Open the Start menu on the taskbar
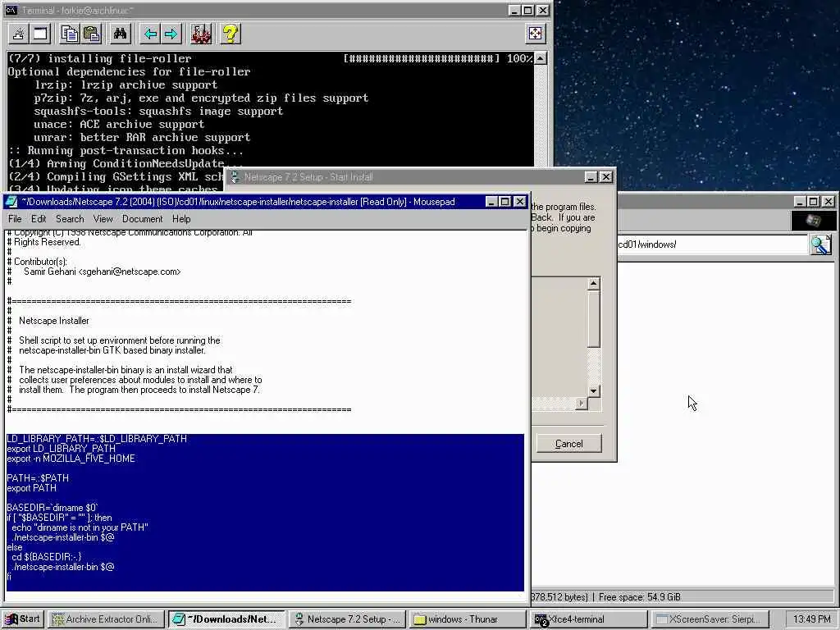 (23, 619)
